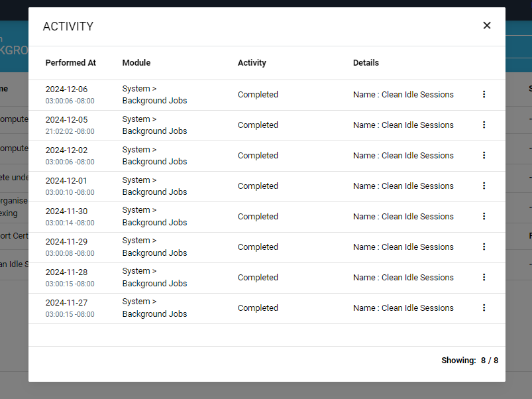This screenshot has width=532, height=399.
Task: Click the Details column header
Action: 366,63
